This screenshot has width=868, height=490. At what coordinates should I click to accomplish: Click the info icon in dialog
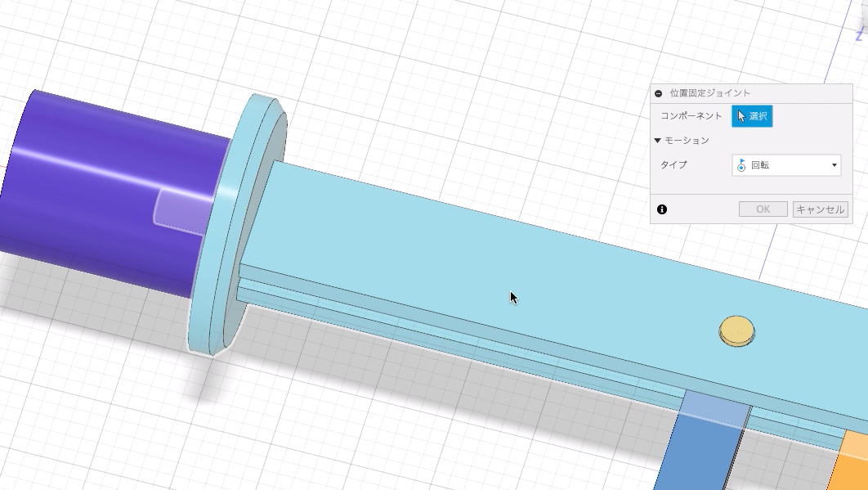click(x=661, y=209)
